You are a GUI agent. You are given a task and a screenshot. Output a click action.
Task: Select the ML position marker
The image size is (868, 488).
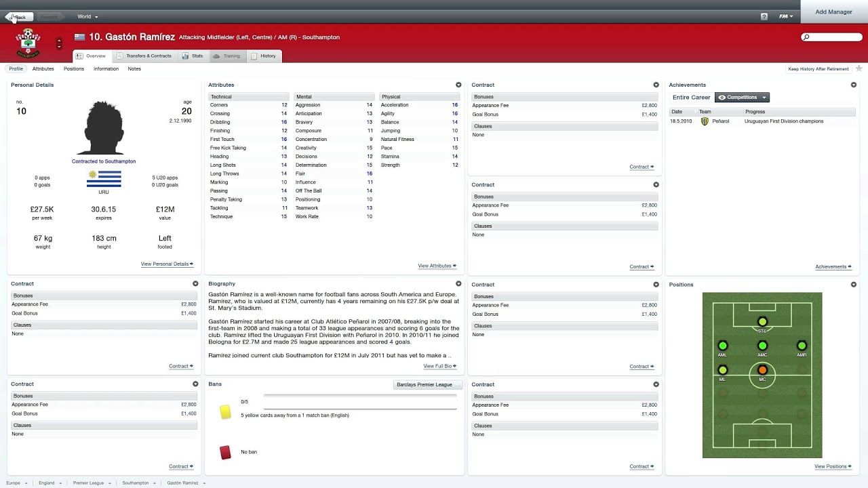click(722, 370)
